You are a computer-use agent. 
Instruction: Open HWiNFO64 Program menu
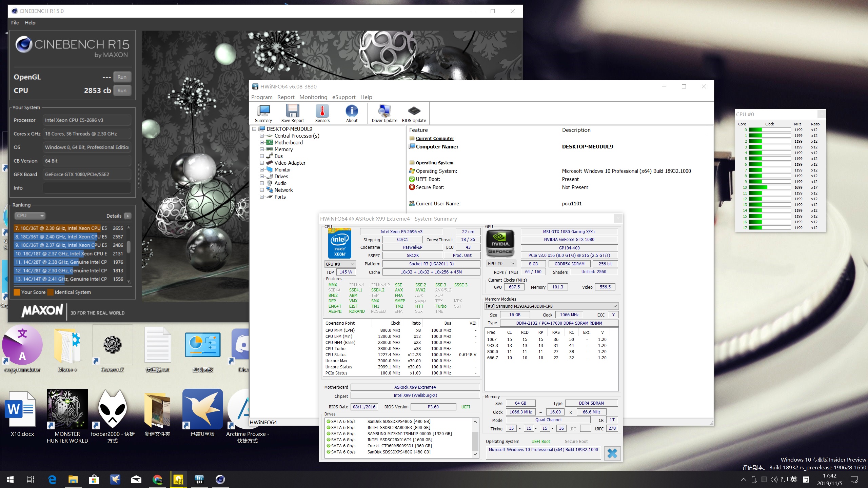(x=262, y=97)
